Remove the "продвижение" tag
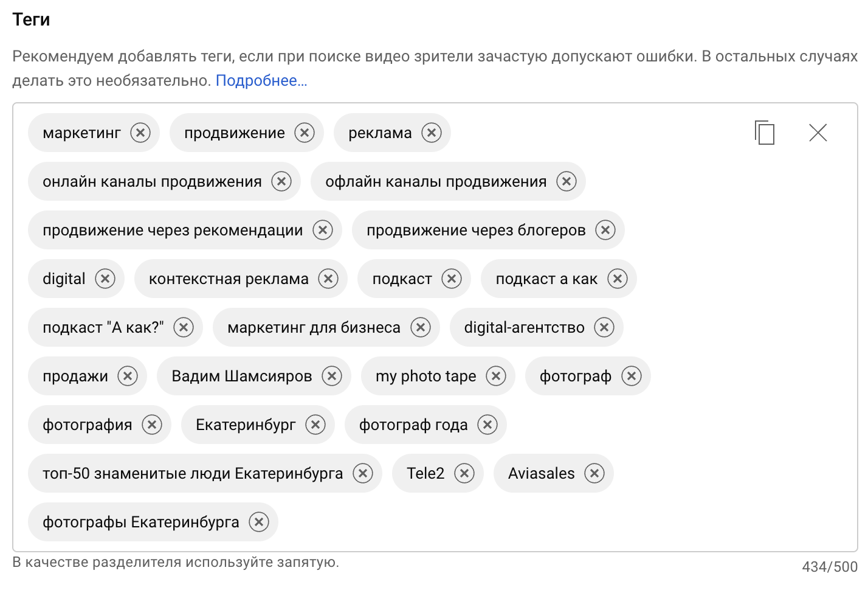The height and width of the screenshot is (590, 868). (305, 133)
